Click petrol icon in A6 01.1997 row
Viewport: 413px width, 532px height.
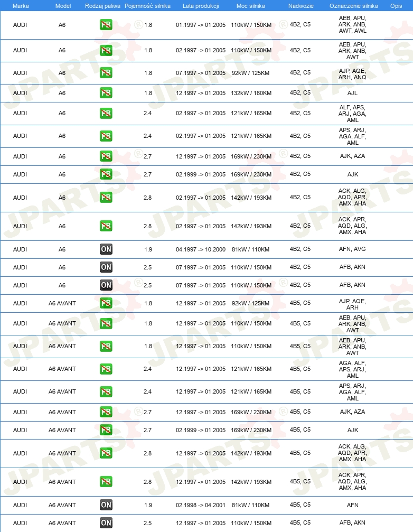coord(106,25)
